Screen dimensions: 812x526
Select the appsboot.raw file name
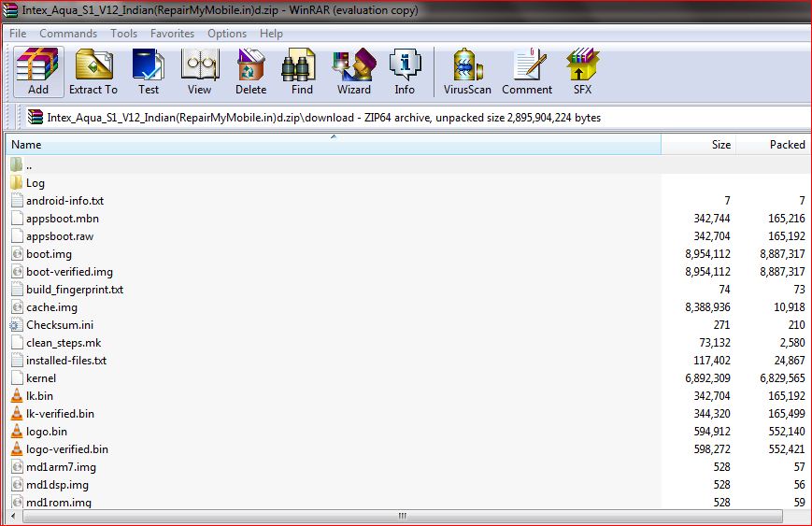60,236
